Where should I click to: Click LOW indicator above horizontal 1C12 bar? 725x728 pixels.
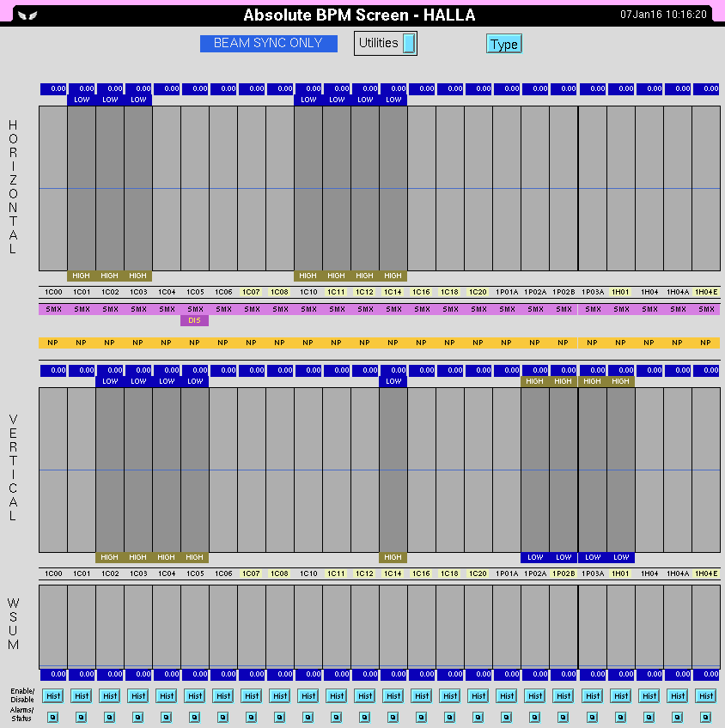point(365,100)
